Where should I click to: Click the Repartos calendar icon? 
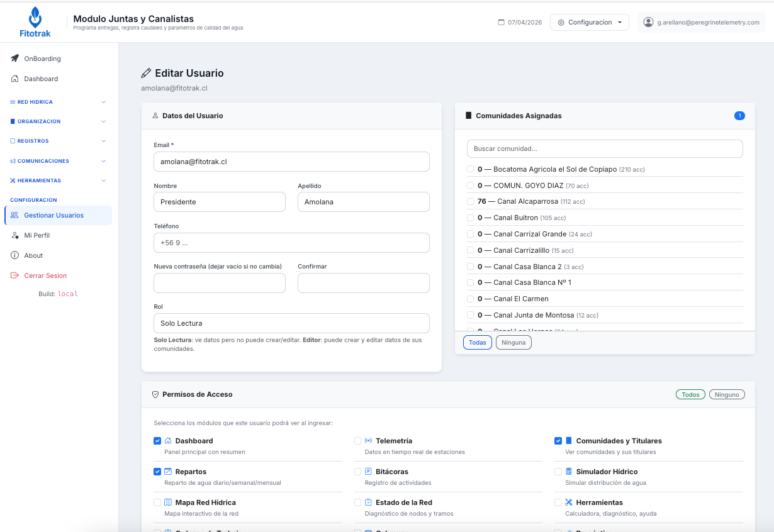(x=168, y=472)
